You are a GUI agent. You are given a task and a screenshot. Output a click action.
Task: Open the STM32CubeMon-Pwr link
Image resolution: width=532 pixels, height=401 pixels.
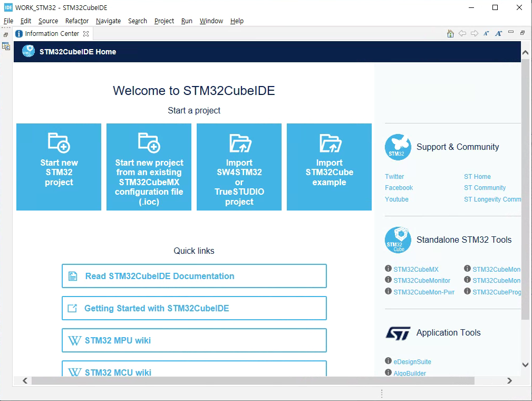[424, 292]
